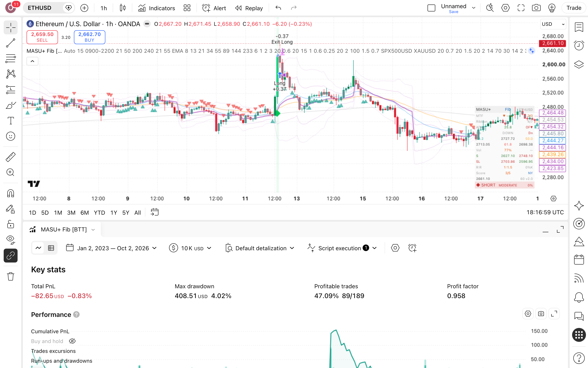Switch strategy report to table view
Viewport: 588px width, 368px height.
(x=51, y=248)
